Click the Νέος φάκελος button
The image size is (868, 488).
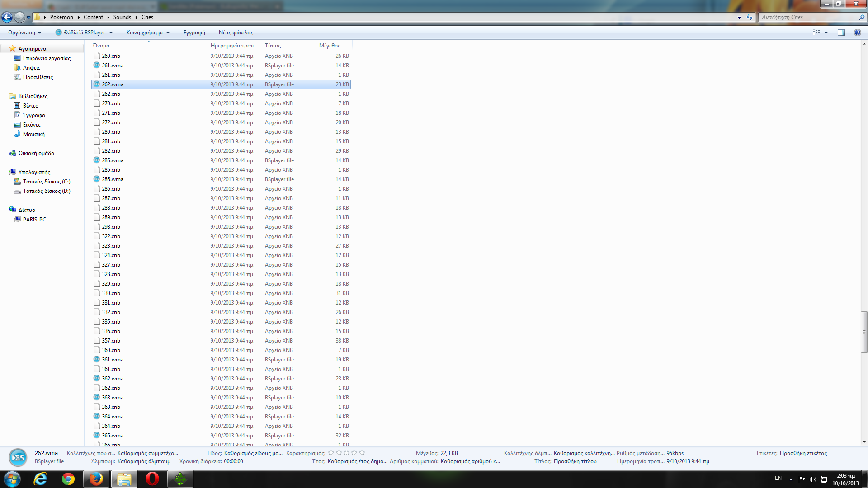236,33
